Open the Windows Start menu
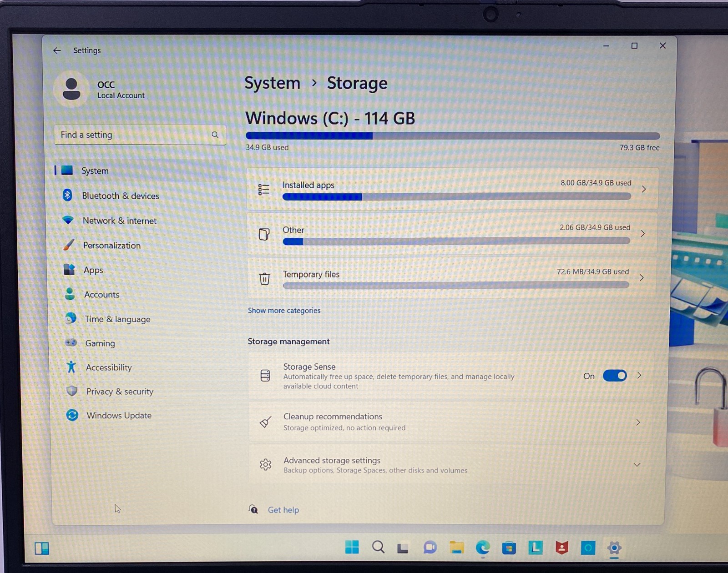Viewport: 728px width, 573px height. [x=352, y=547]
